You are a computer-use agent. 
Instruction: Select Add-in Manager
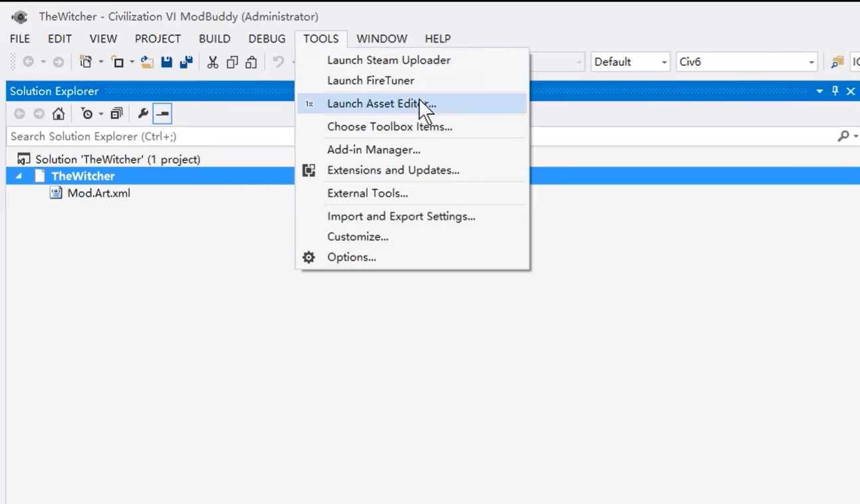coord(412,150)
